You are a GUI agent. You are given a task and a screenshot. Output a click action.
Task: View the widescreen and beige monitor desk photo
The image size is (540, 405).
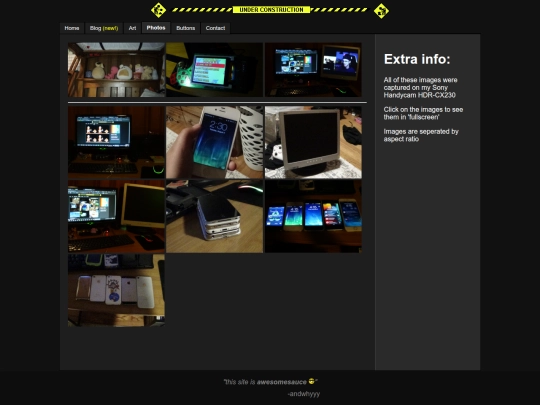tap(116, 216)
